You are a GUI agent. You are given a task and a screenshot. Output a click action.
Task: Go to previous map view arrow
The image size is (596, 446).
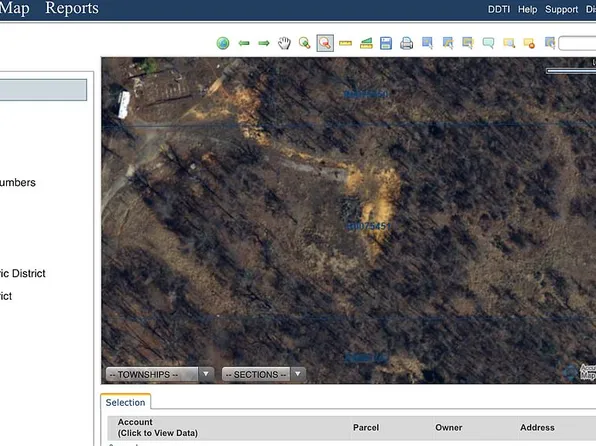click(x=244, y=43)
